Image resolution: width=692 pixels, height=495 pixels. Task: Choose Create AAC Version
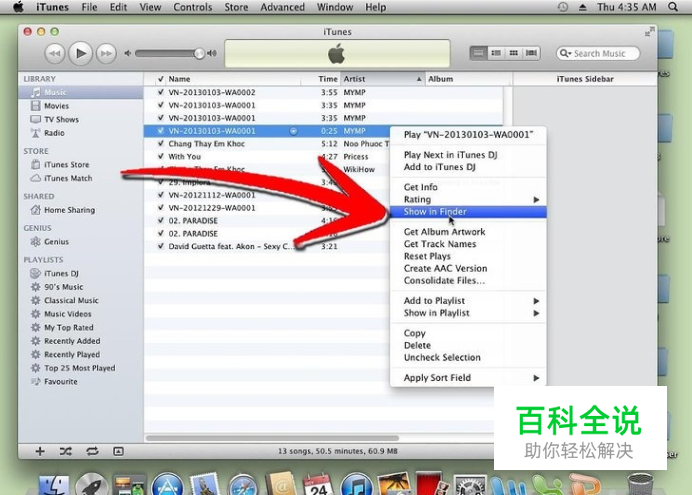click(x=468, y=269)
